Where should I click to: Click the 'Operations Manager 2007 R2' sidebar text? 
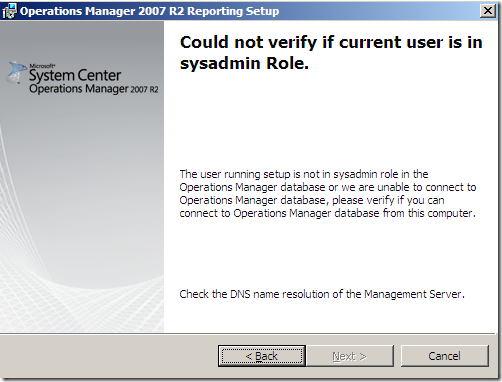pos(94,89)
